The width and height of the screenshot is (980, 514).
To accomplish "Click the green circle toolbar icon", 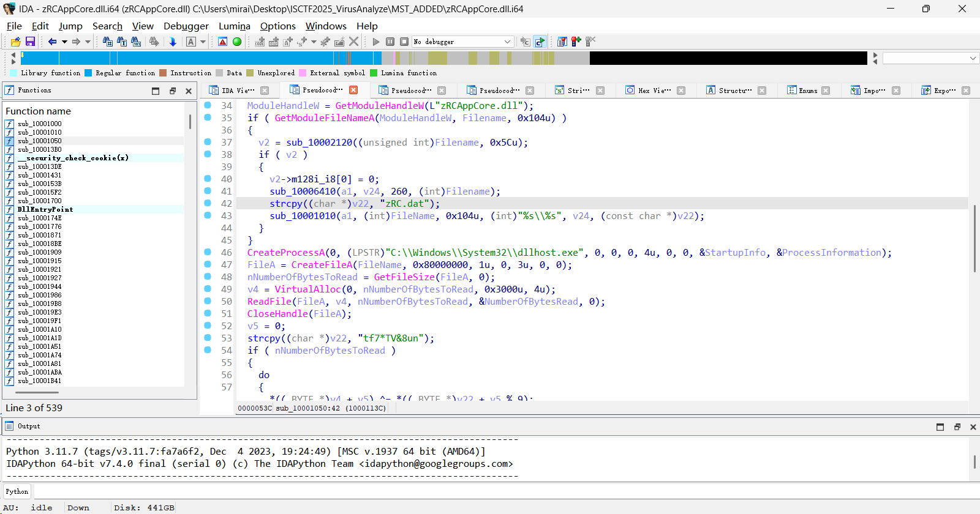I will coord(237,42).
